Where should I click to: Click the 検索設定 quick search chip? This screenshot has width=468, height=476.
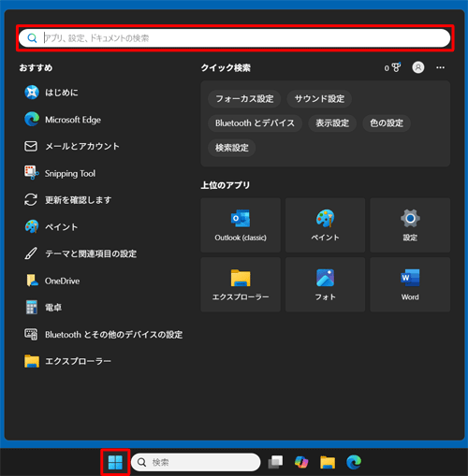point(232,148)
